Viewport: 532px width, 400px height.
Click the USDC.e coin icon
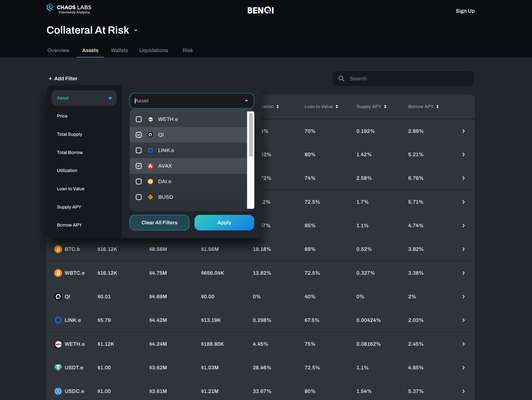click(58, 391)
